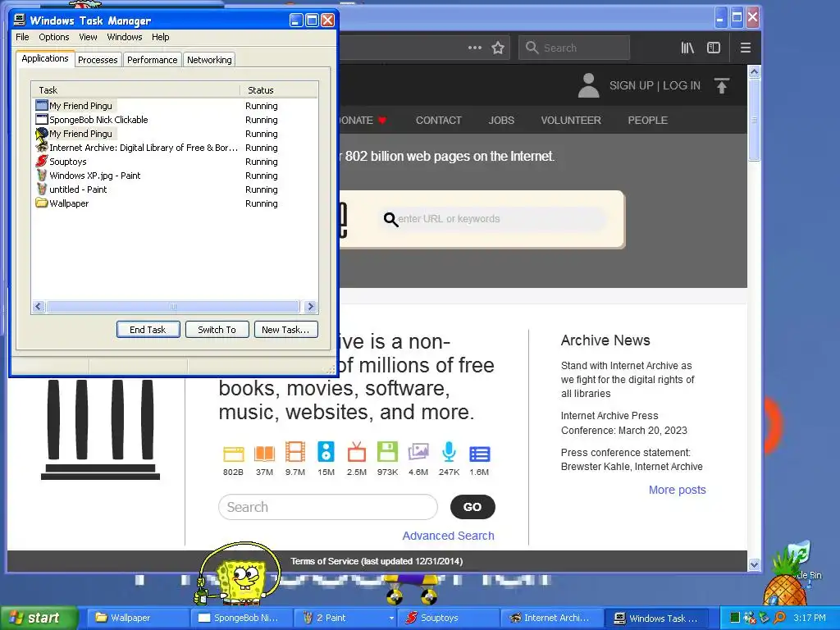The height and width of the screenshot is (630, 840).
Task: Open the page actions three-dot icon
Action: (x=475, y=48)
